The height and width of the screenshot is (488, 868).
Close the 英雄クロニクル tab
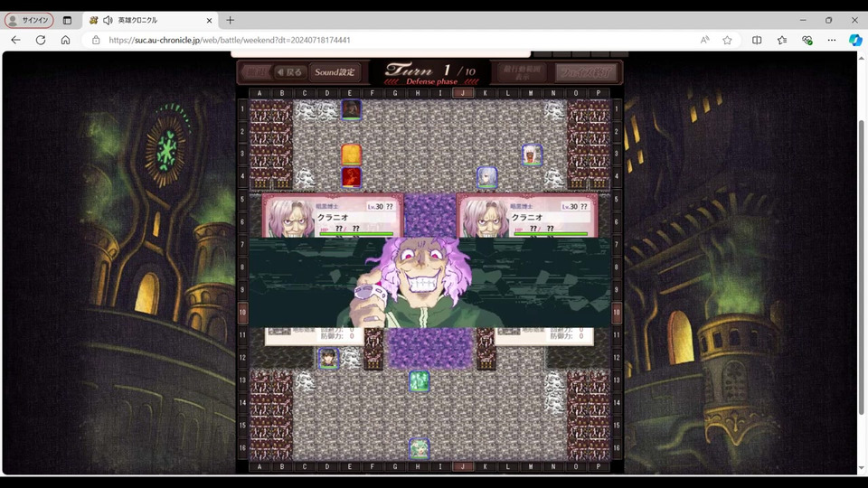[x=209, y=20]
